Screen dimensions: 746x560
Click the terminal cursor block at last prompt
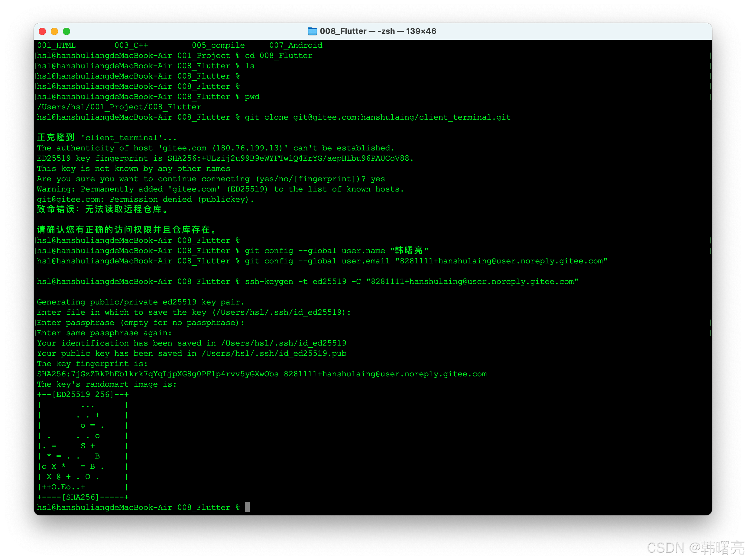(x=247, y=507)
